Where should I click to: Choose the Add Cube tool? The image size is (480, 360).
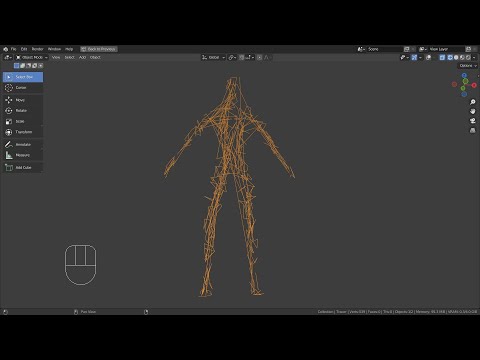tap(23, 167)
